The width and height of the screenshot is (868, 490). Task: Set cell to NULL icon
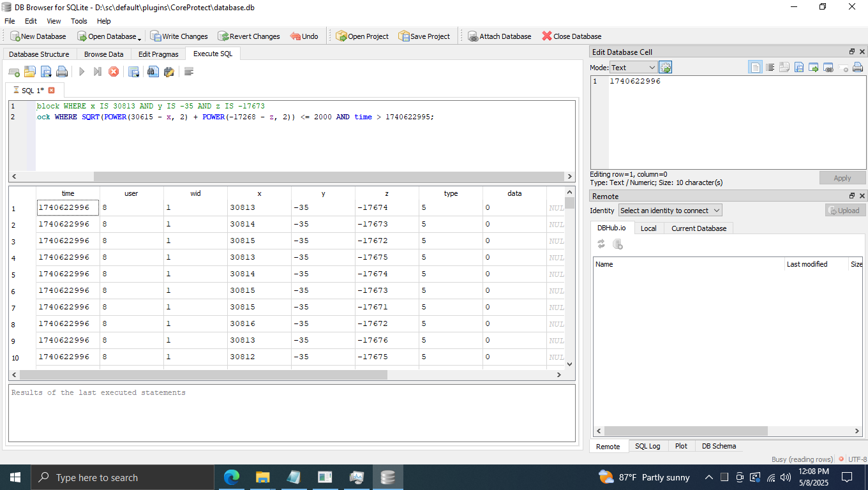[x=843, y=67]
